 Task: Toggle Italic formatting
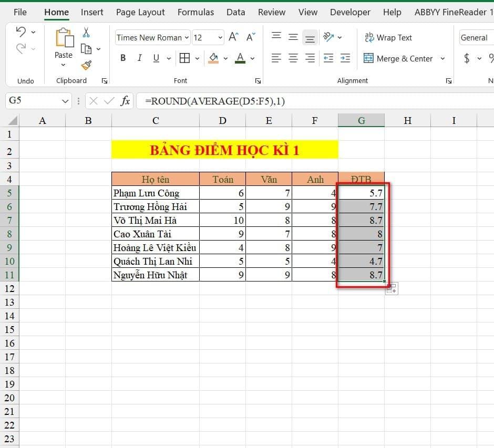139,58
